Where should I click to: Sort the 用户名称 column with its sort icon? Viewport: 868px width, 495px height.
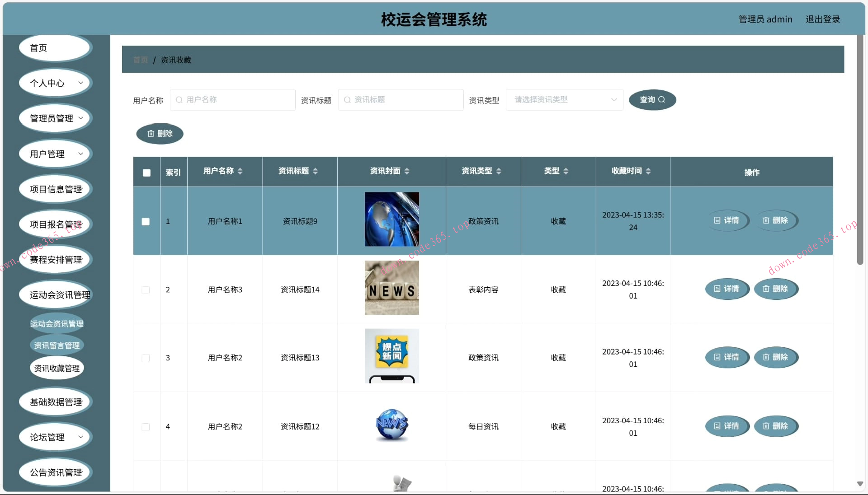tap(241, 171)
